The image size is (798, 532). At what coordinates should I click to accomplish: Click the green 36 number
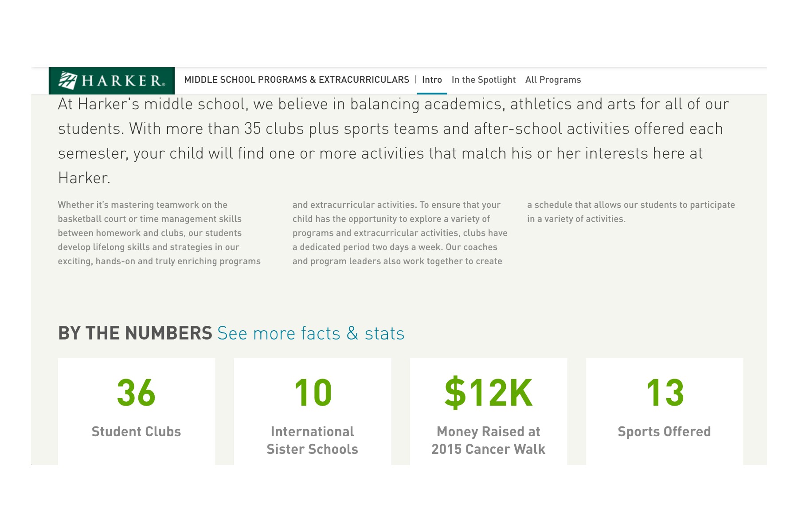136,393
